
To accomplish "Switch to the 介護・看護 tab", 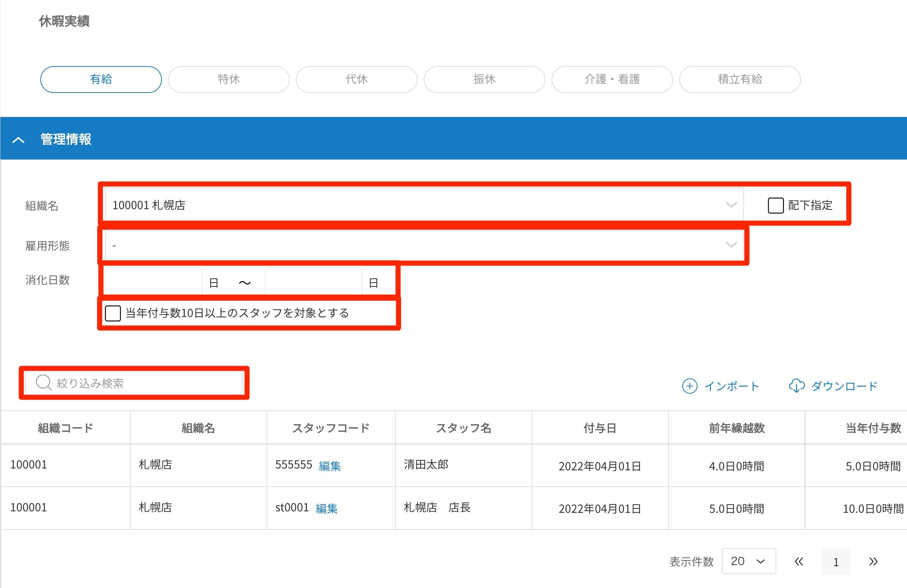I will pyautogui.click(x=612, y=79).
